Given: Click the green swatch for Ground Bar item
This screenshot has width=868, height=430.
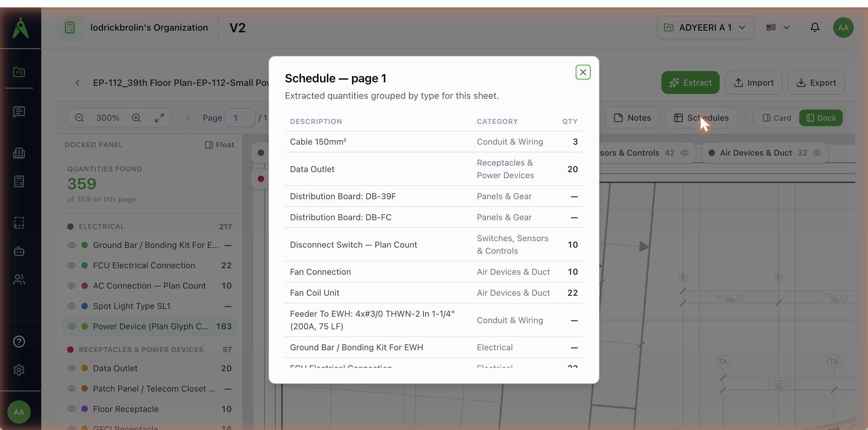Looking at the screenshot, I should [x=85, y=245].
